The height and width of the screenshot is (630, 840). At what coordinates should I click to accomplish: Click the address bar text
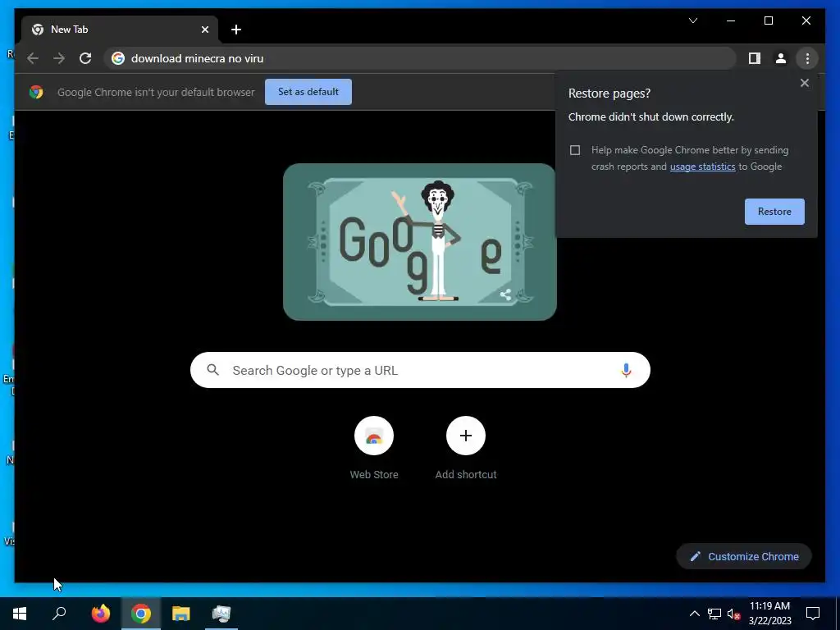click(x=197, y=58)
